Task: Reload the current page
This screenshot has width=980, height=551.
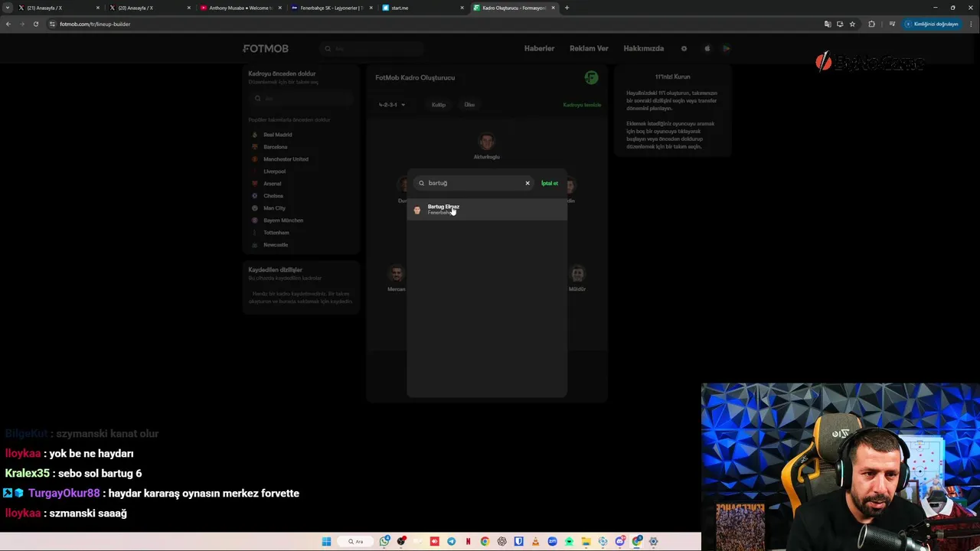Action: (35, 24)
